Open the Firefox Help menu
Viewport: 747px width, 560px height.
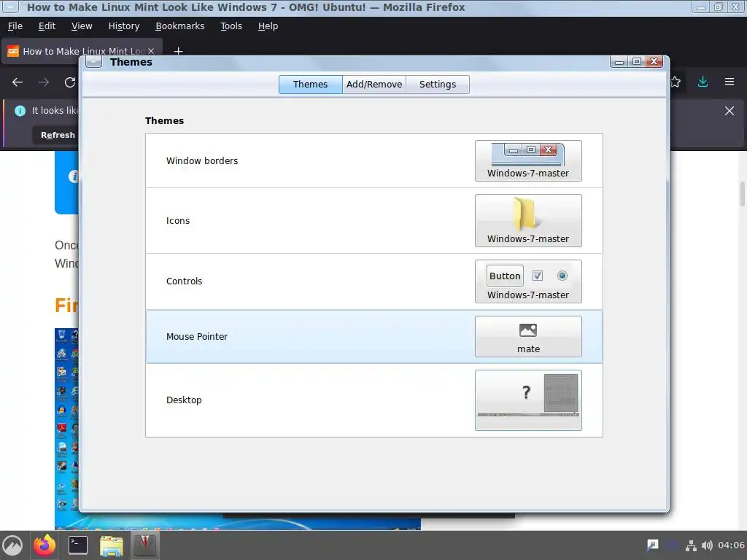[x=268, y=26]
